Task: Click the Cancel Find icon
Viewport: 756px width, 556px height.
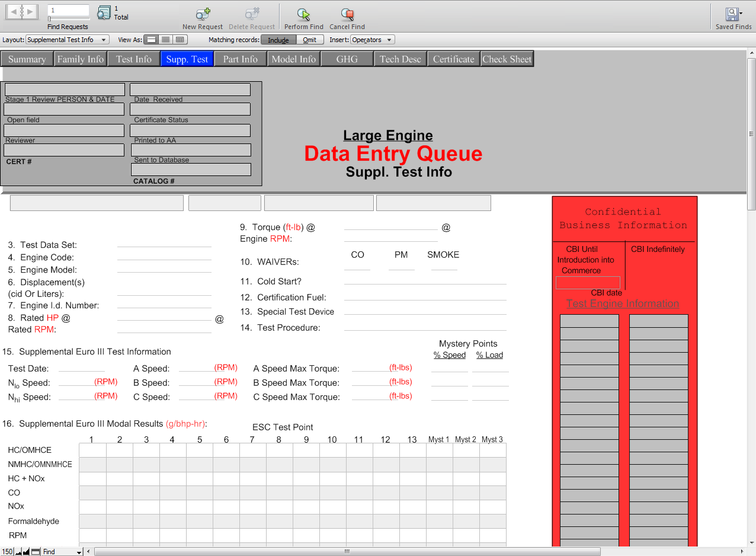Action: (347, 14)
